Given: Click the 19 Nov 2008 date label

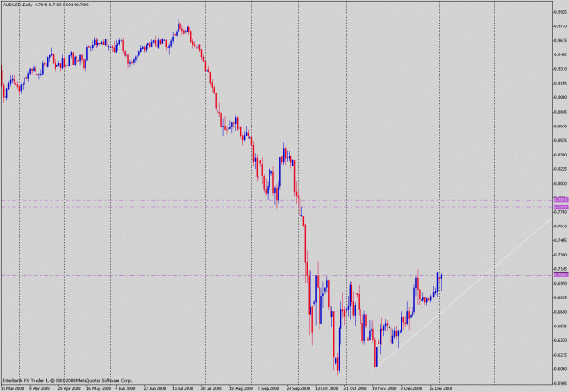Looking at the screenshot, I should pyautogui.click(x=383, y=388).
